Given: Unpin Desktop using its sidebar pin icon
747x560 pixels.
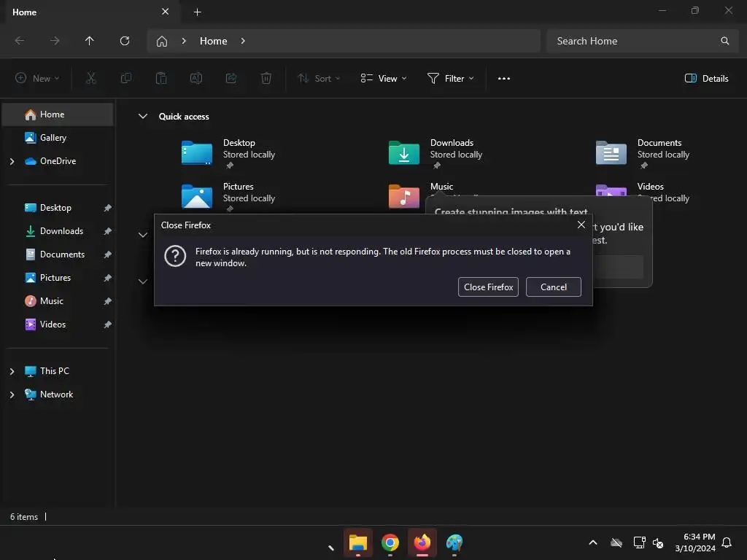Looking at the screenshot, I should (108, 208).
